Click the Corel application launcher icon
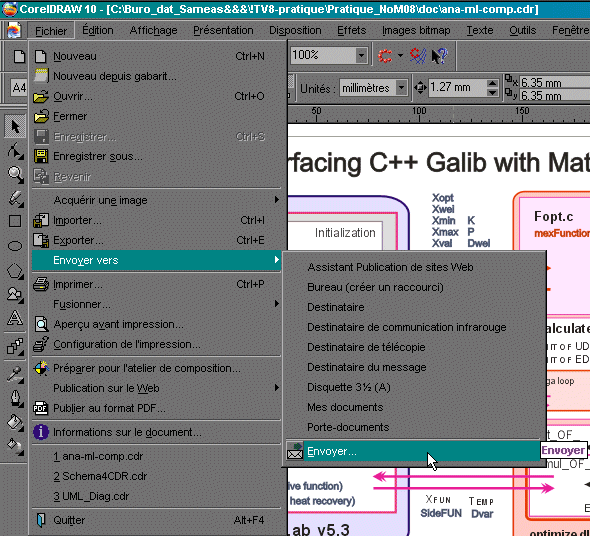Image resolution: width=590 pixels, height=536 pixels. (385, 56)
